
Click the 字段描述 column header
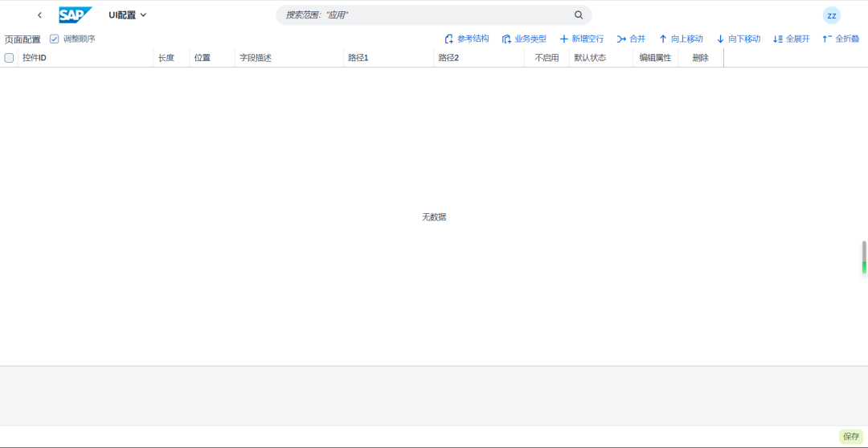pos(289,58)
